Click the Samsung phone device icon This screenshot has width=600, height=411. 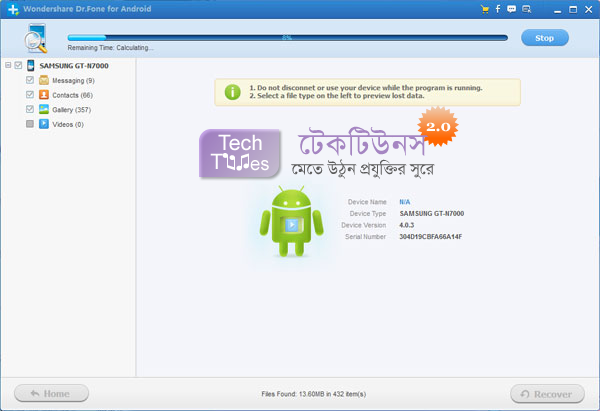coord(31,65)
